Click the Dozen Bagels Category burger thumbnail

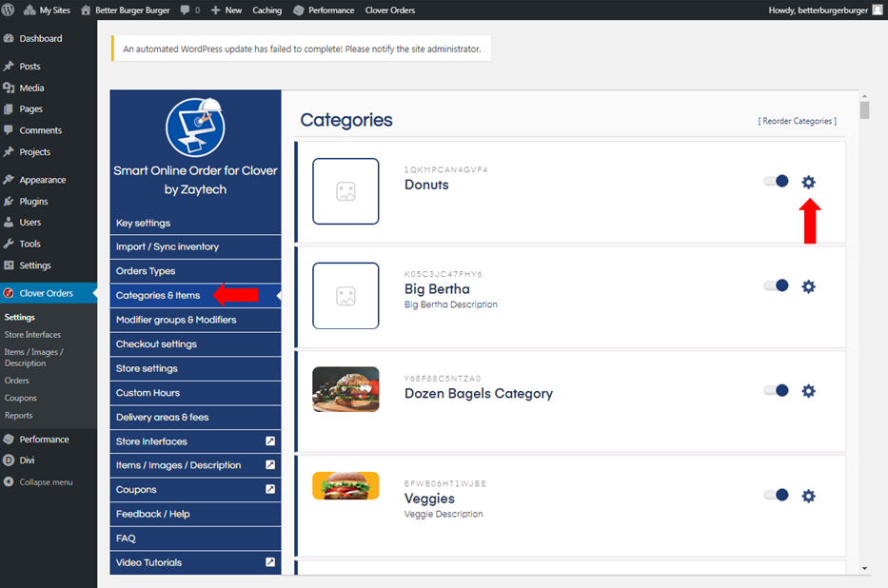345,389
